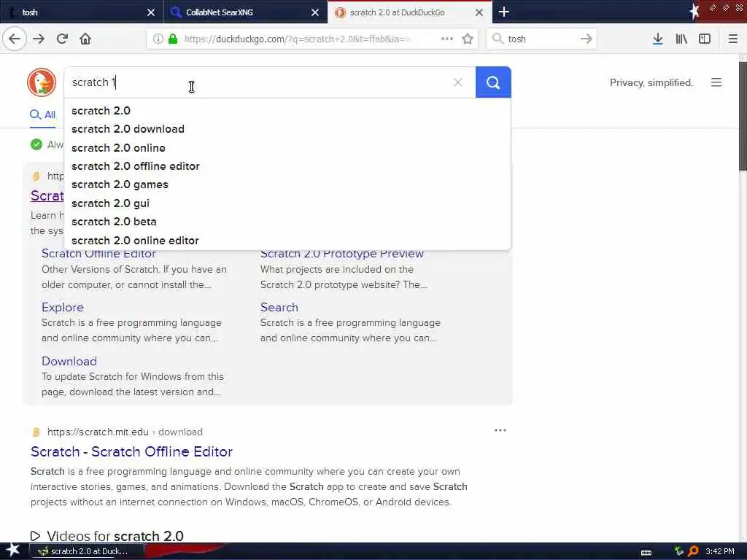
Task: Choose suggestion 'scratch 2.0'
Action: point(287,111)
